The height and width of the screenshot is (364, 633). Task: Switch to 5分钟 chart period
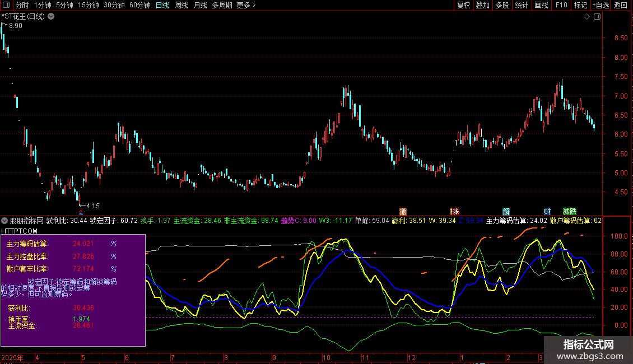point(64,5)
